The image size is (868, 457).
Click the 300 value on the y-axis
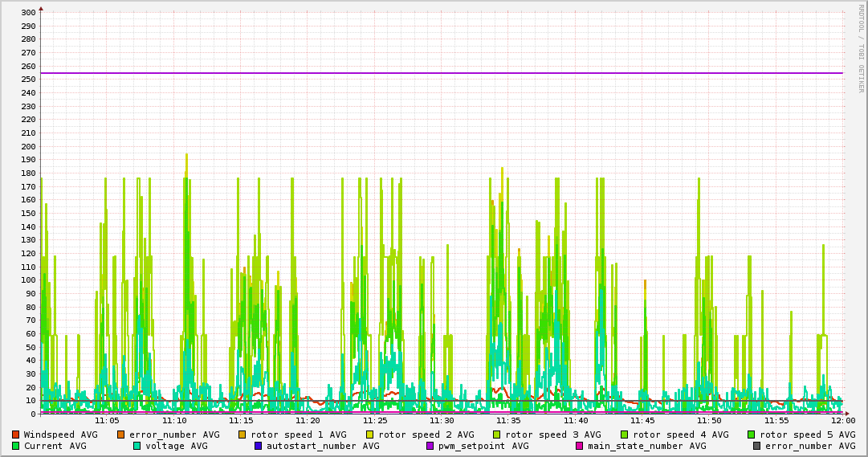[28, 13]
